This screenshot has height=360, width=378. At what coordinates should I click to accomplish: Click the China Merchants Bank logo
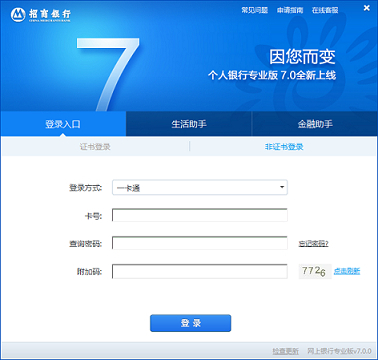pos(41,14)
